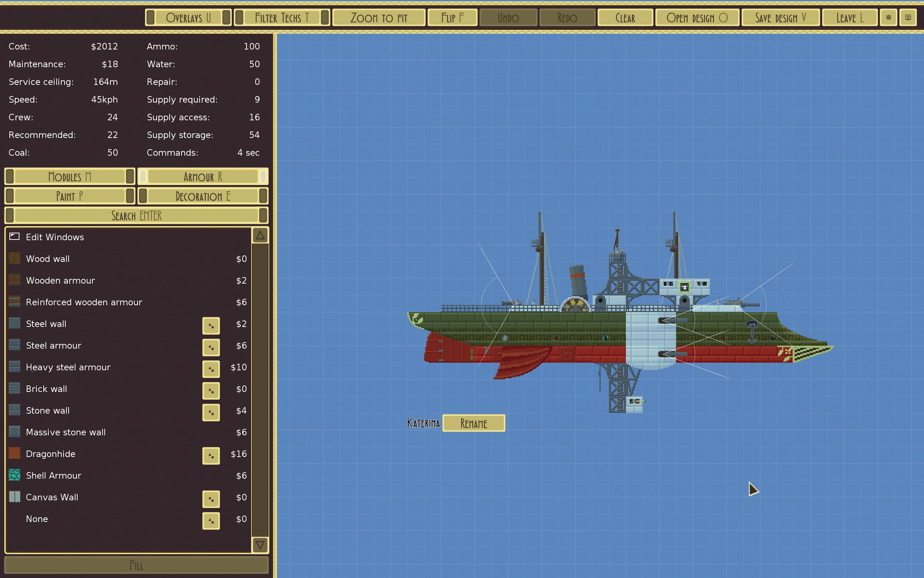Clear the current design
924x578 pixels.
[x=625, y=18]
